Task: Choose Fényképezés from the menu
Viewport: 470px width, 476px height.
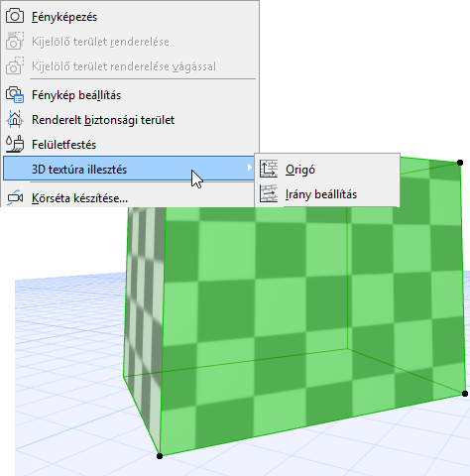Action: point(129,17)
